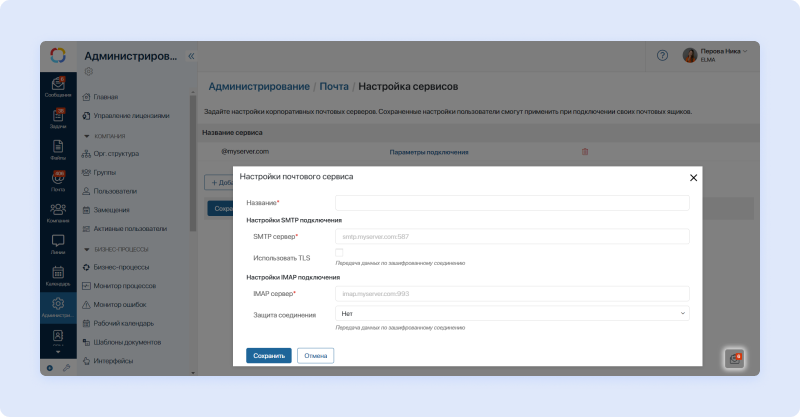Save the mail service settings dialog

[x=269, y=356]
